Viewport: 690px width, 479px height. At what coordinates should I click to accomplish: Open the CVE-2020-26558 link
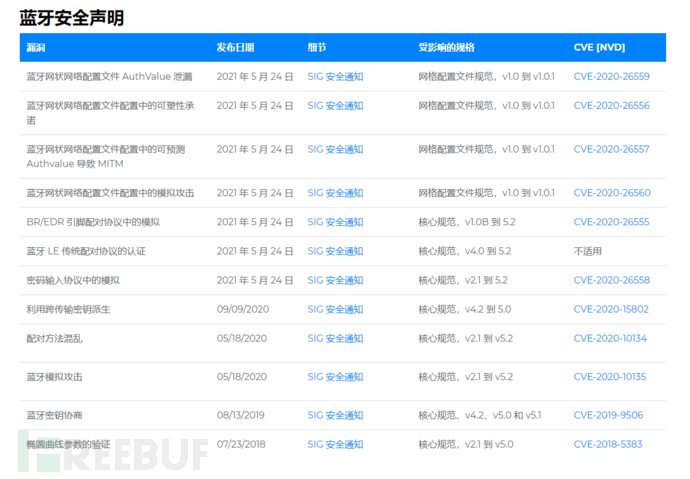[x=611, y=280]
